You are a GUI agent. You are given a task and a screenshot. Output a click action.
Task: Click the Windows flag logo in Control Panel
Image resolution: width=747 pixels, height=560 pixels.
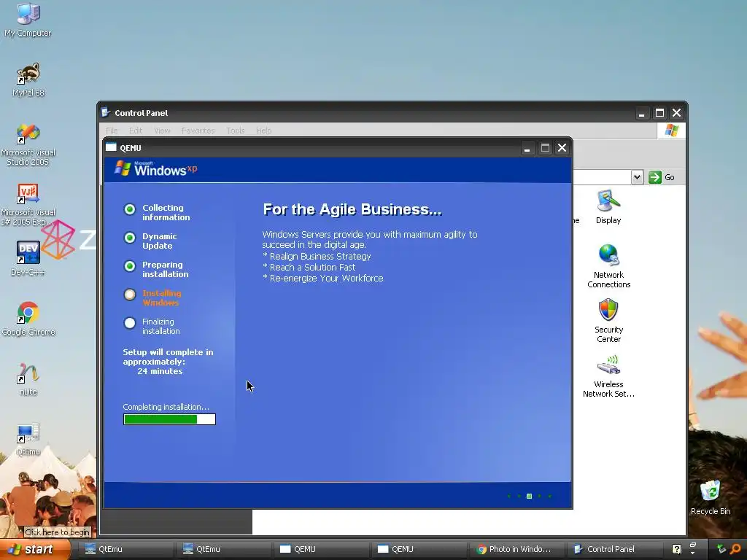coord(671,131)
